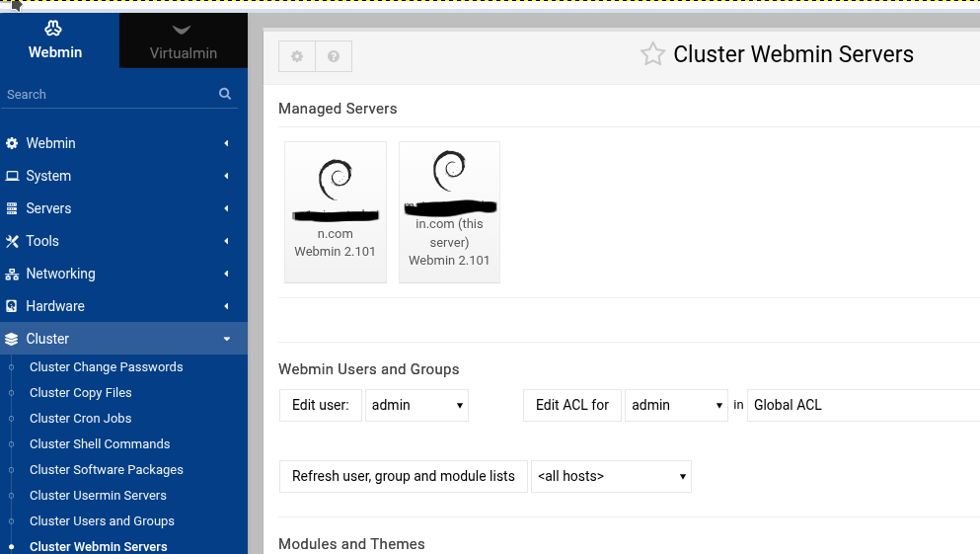Open Cluster Webmin Servers menu entry
This screenshot has width=980, height=554.
[98, 546]
